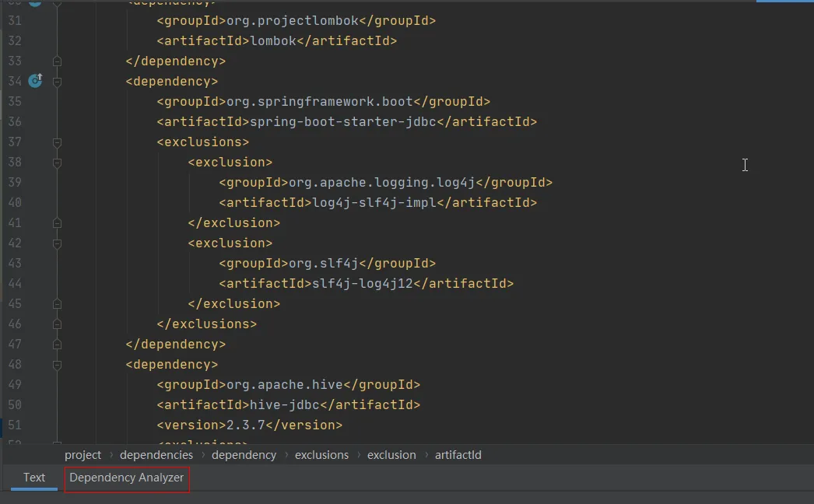The image size is (814, 504).
Task: Jump to 'dependencies' in breadcrumb bar
Action: (156, 455)
